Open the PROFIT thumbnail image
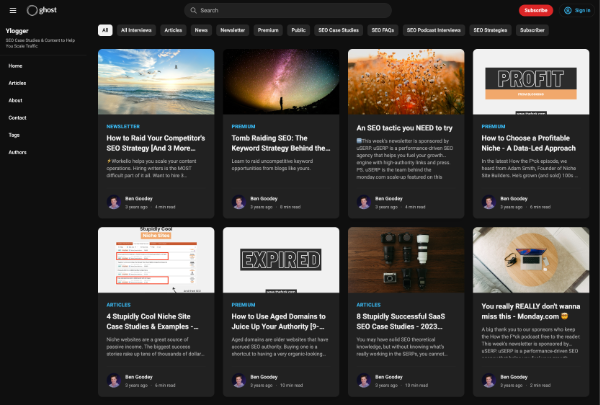600x405 pixels. coord(531,82)
